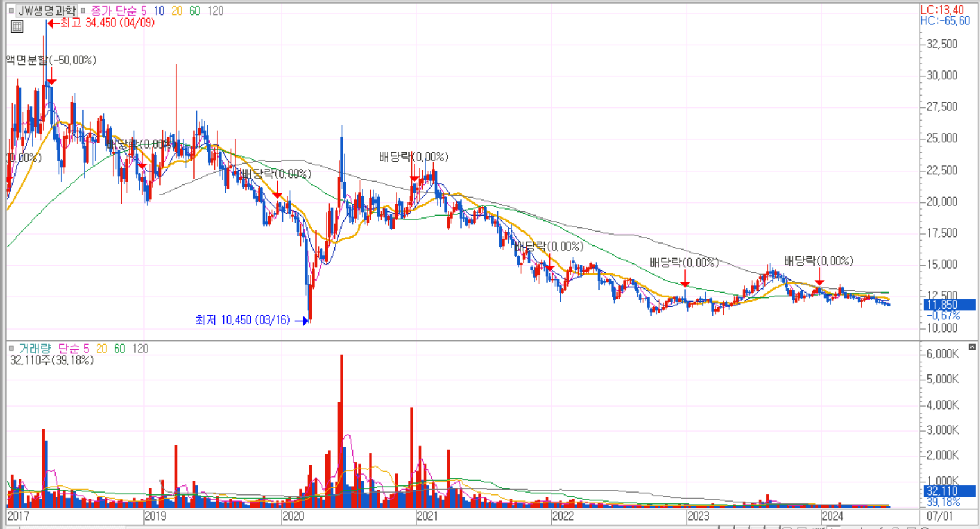
Task: Click the small square icon before JW생명과학
Action: (x=11, y=11)
